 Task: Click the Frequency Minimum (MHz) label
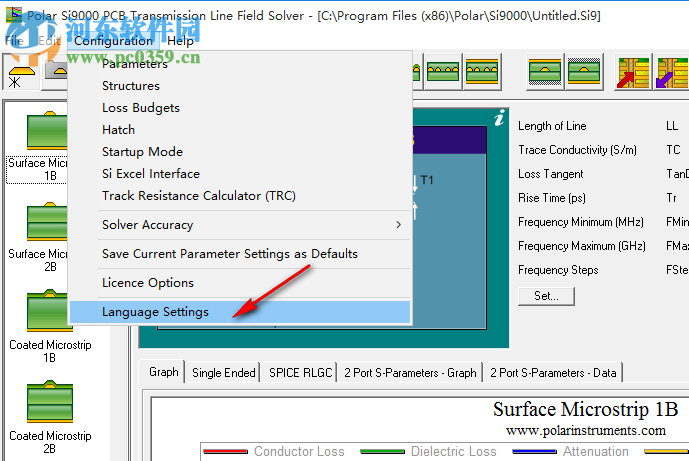pyautogui.click(x=580, y=222)
